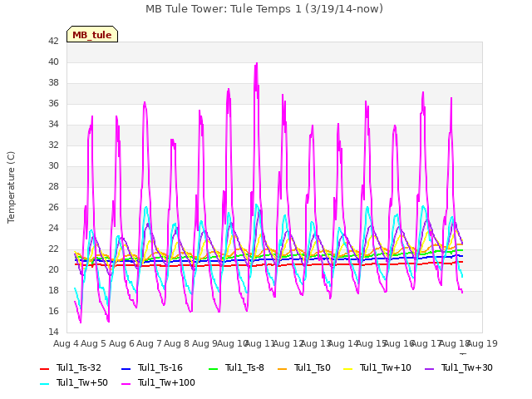This screenshot has width=532, height=399.
Task: Click the Aug 8 x-axis tick label
Action: tap(176, 343)
